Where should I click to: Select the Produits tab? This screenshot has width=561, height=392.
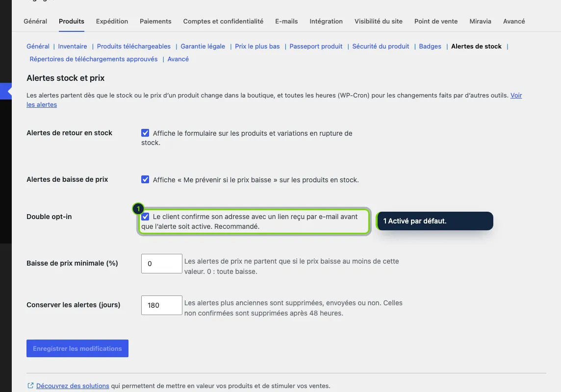(72, 21)
